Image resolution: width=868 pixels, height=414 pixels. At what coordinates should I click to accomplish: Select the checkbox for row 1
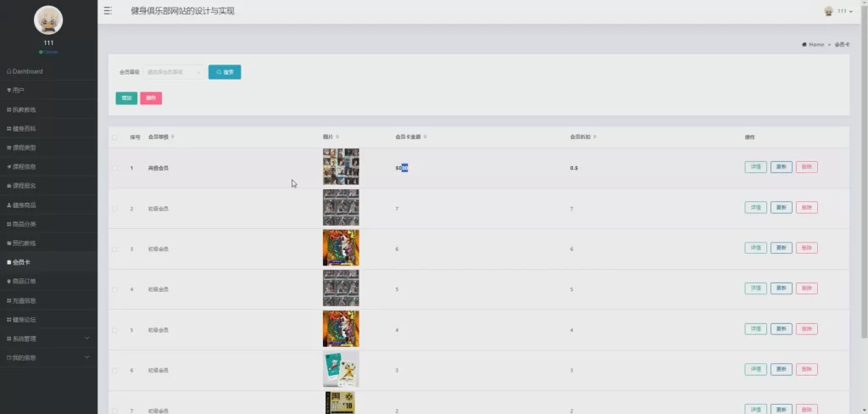coord(114,168)
